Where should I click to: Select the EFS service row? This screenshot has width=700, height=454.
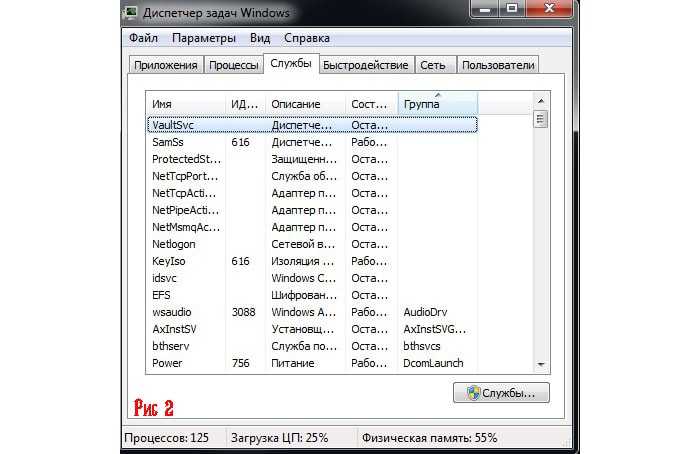pyautogui.click(x=312, y=295)
